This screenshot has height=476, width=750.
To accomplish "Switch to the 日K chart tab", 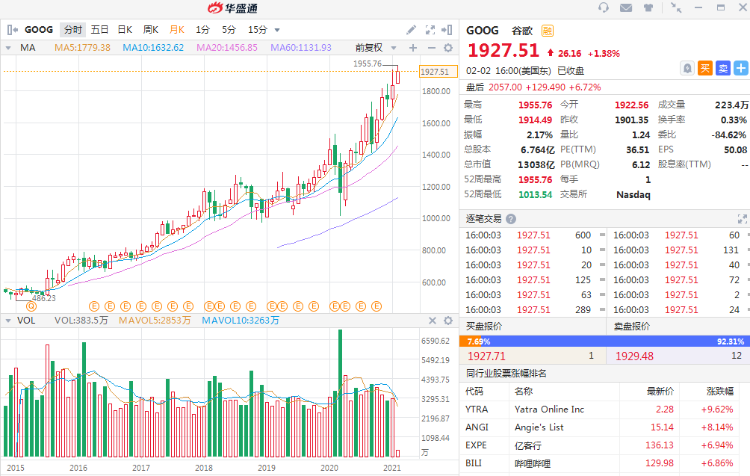I will click(124, 30).
